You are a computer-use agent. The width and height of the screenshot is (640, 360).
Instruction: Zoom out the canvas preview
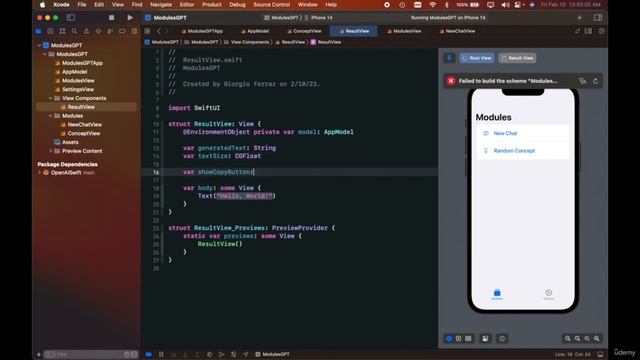tap(568, 338)
